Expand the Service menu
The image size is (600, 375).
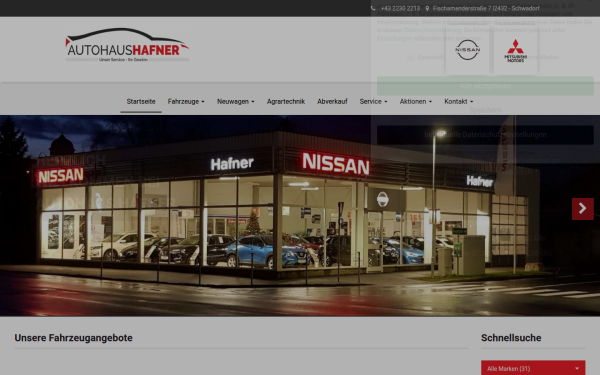pyautogui.click(x=373, y=101)
